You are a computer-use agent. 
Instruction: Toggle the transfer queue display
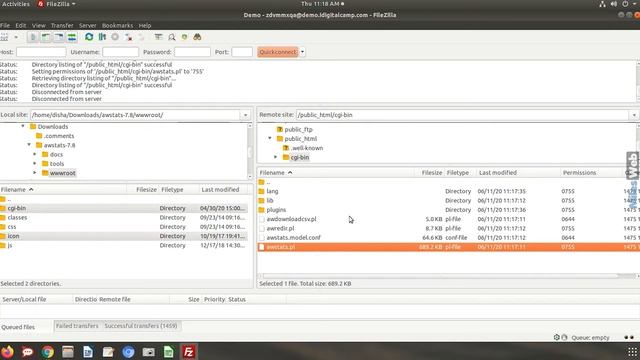pyautogui.click(x=72, y=37)
